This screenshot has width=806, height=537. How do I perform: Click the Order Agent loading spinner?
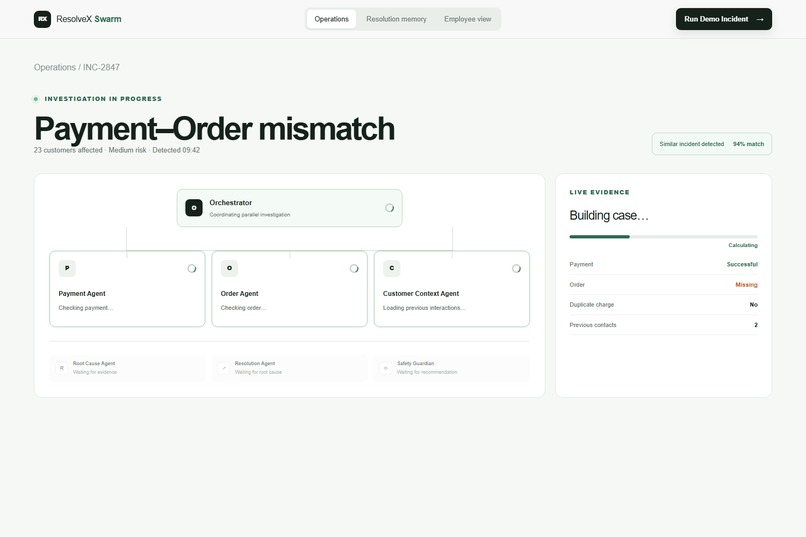[x=354, y=268]
